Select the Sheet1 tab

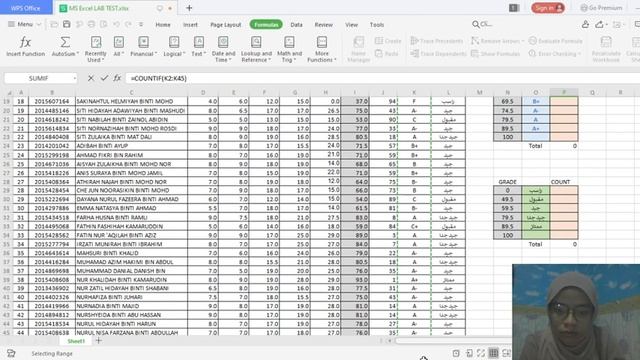tap(76, 341)
